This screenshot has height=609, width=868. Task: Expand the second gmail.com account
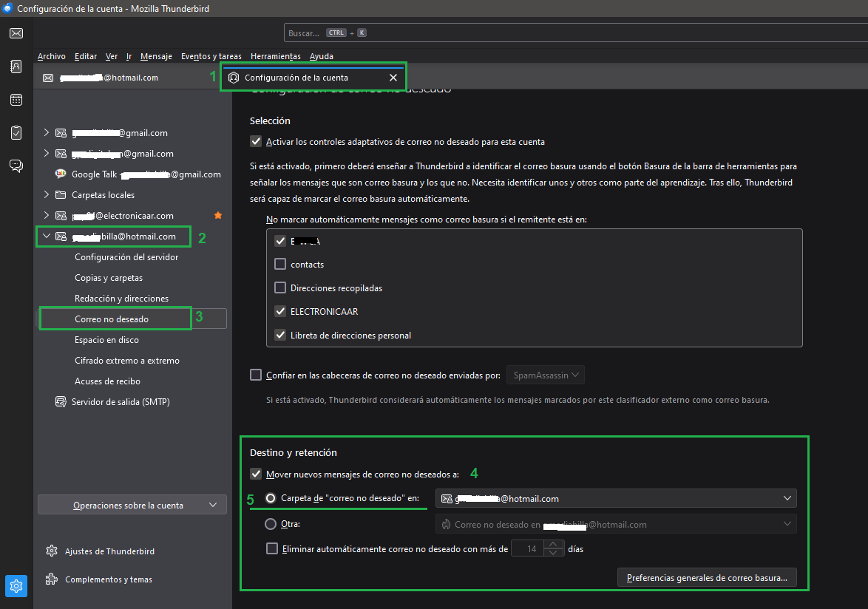pyautogui.click(x=47, y=153)
